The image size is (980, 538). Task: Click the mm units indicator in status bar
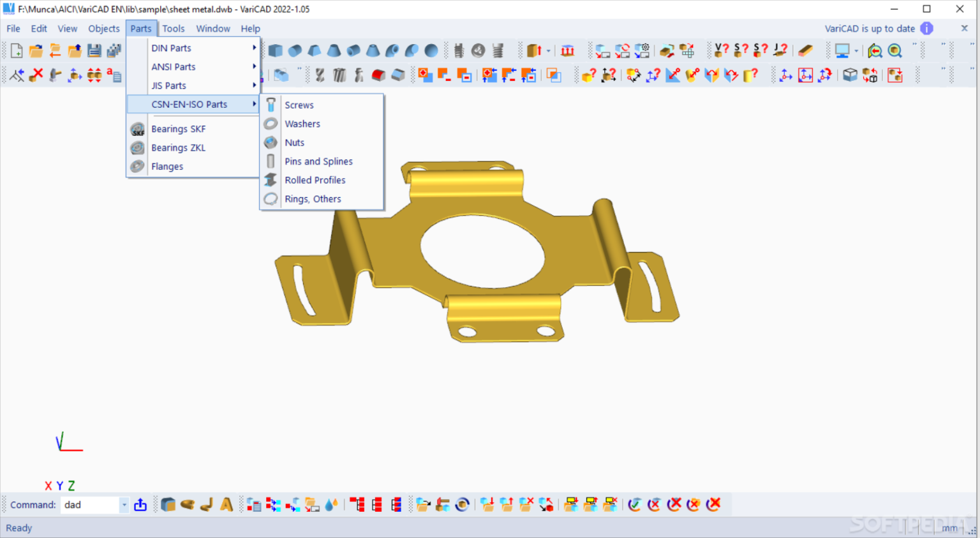click(950, 528)
